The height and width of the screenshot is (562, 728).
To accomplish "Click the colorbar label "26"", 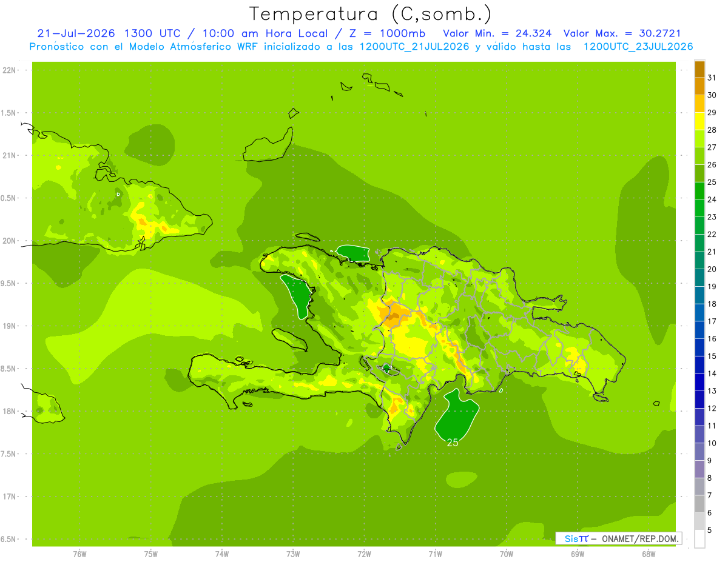I will point(712,164).
